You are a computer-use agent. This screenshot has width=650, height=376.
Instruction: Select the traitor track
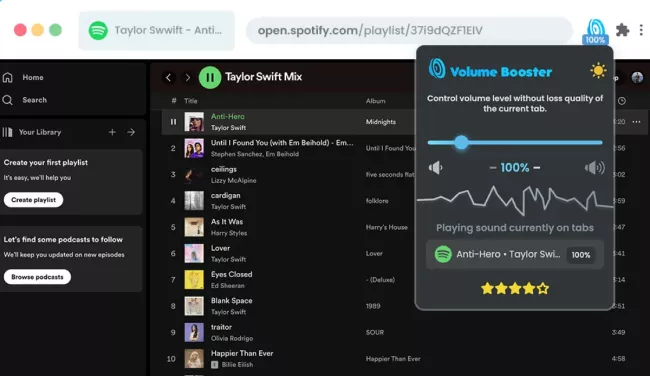pyautogui.click(x=221, y=327)
